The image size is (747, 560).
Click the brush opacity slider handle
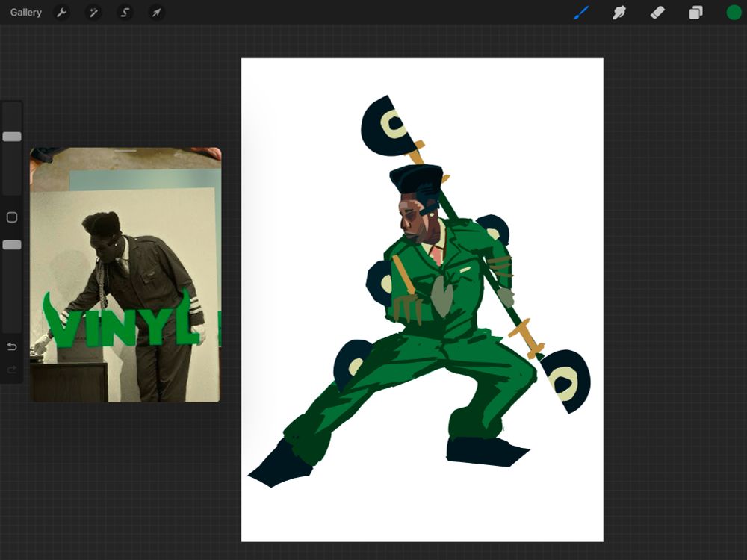[x=12, y=245]
